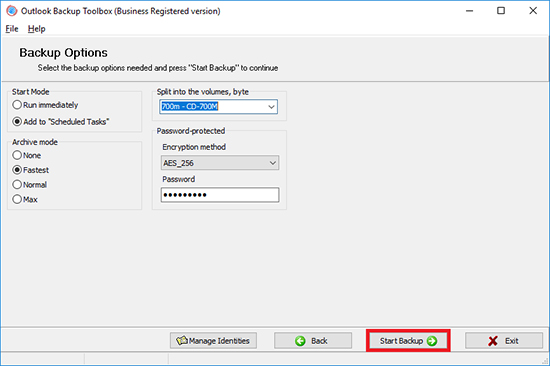This screenshot has width=550, height=366.
Task: Click into the Password field
Action: pyautogui.click(x=220, y=195)
